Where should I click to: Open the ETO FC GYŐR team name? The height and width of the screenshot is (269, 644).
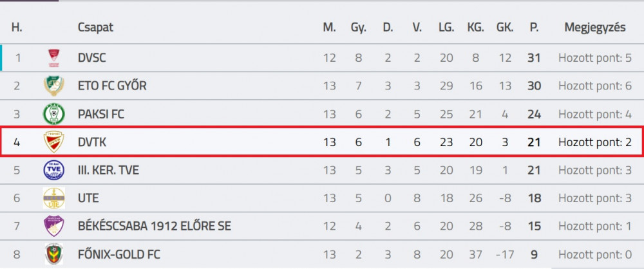[x=112, y=86]
